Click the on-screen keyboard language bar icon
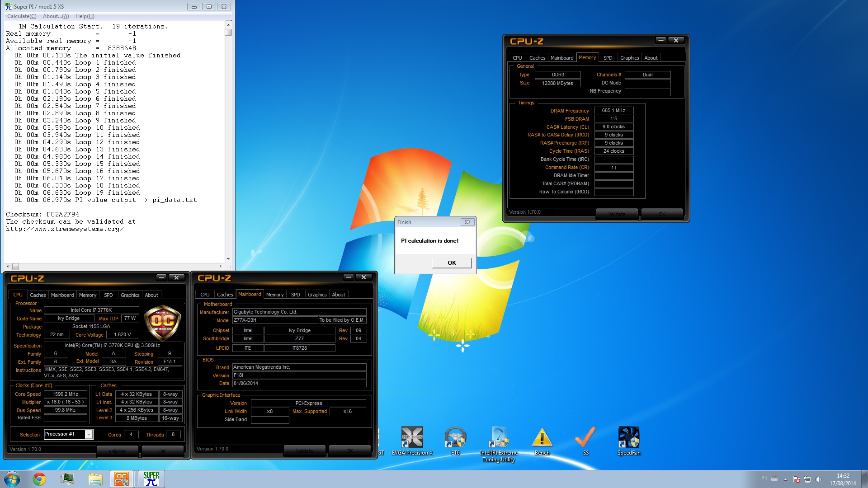This screenshot has height=488, width=868. point(774,479)
